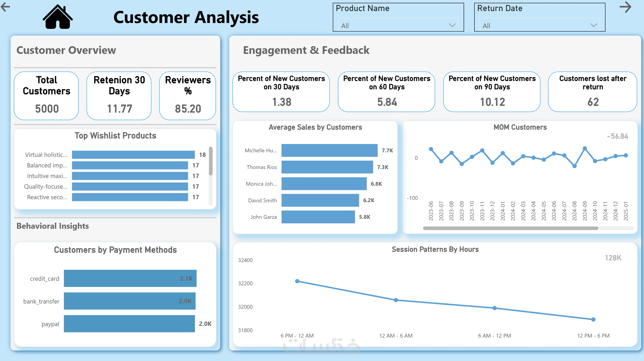The width and height of the screenshot is (644, 361).
Task: Click Michelle Hu... bar in Average Sales
Action: tap(329, 150)
